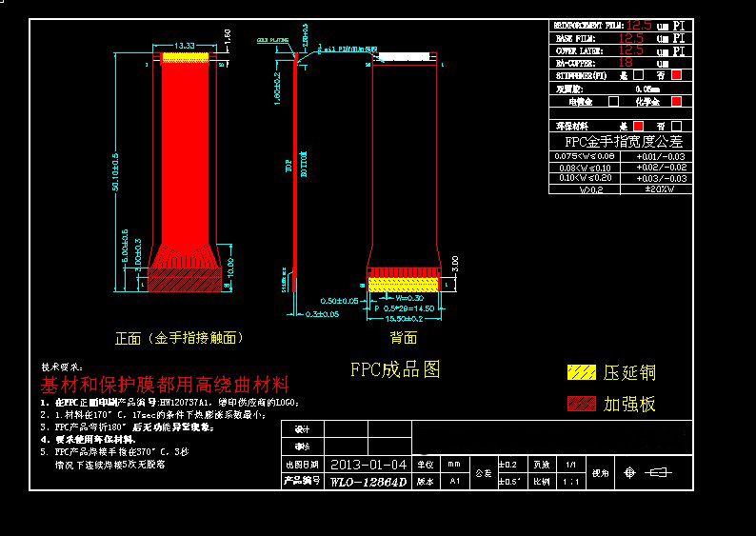Image resolution: width=756 pixels, height=536 pixels.
Task: Click the 审核 cell in title block
Action: 302,447
